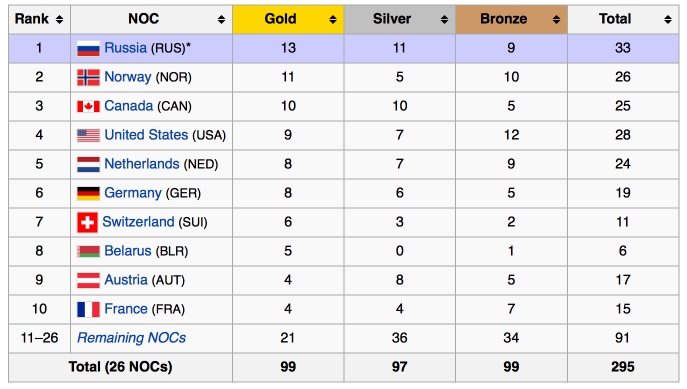
Task: Open the Norway link
Action: pos(127,77)
